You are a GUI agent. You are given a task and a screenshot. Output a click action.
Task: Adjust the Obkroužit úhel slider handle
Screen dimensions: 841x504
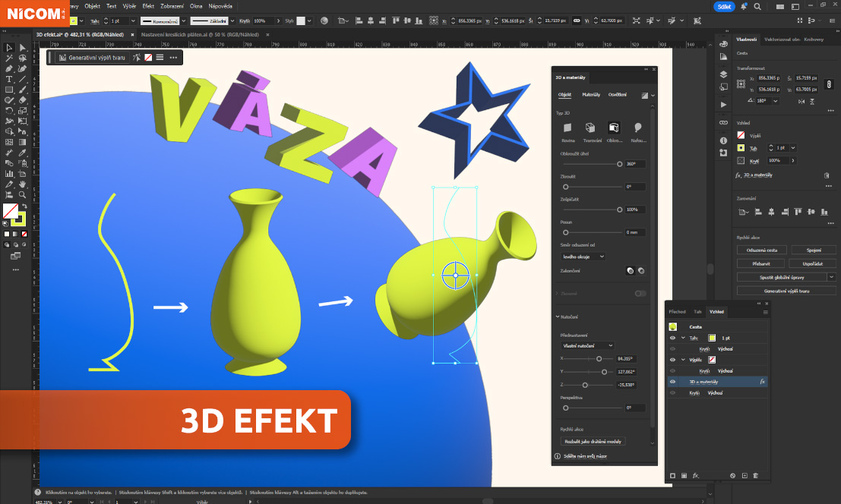(x=619, y=164)
